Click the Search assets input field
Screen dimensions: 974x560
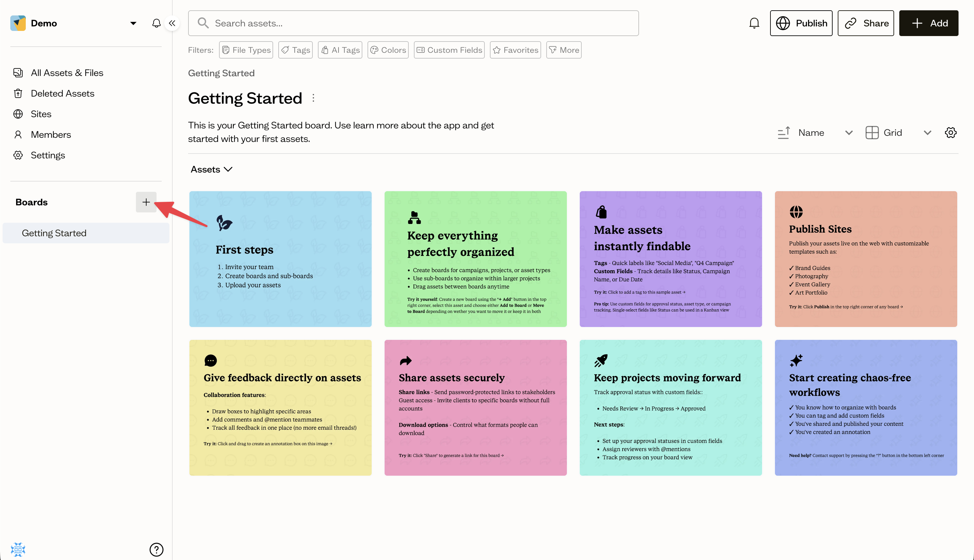tap(413, 23)
